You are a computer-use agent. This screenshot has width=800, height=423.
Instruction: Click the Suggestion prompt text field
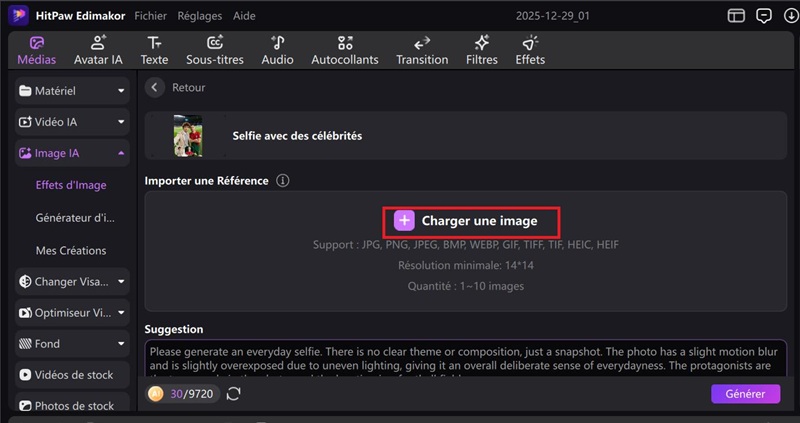[465, 359]
